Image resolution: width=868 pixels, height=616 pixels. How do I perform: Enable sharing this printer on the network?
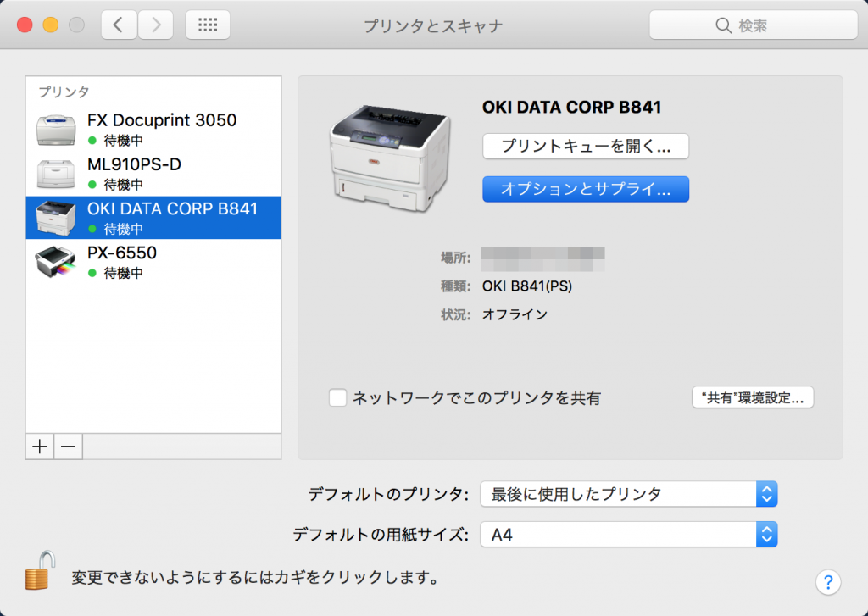[x=338, y=397]
